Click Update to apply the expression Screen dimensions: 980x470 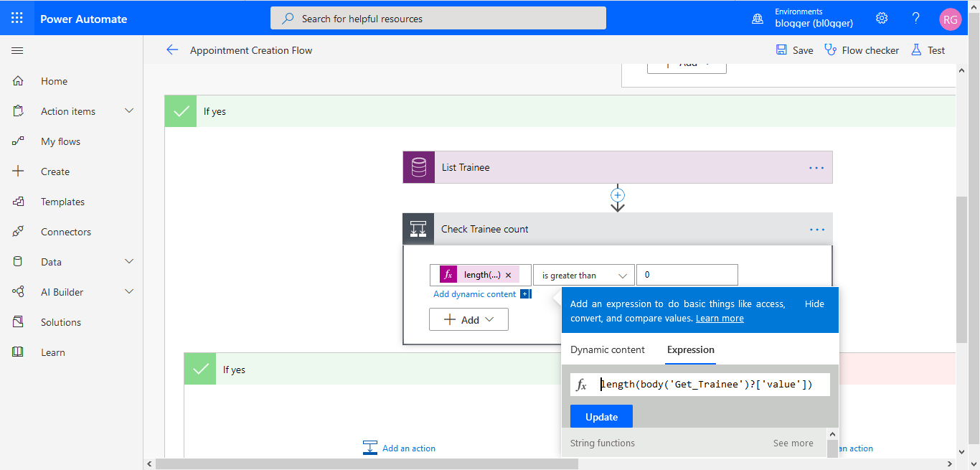[x=601, y=417]
